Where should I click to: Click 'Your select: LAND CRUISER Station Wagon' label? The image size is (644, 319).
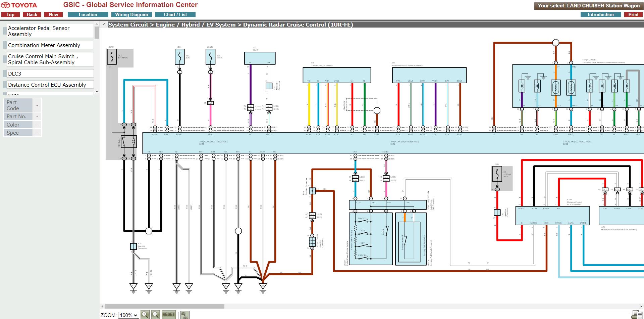(x=589, y=6)
